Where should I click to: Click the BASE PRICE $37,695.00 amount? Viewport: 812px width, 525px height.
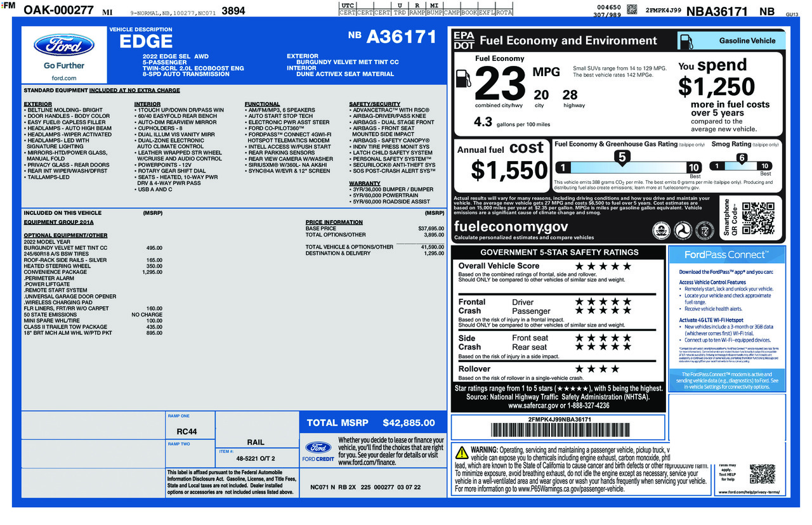(431, 228)
